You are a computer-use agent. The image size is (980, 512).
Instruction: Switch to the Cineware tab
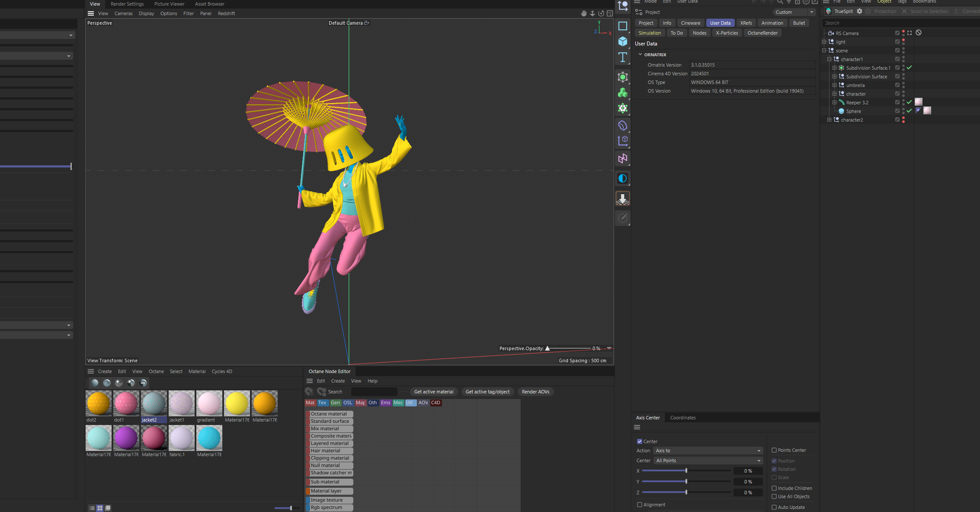[690, 23]
